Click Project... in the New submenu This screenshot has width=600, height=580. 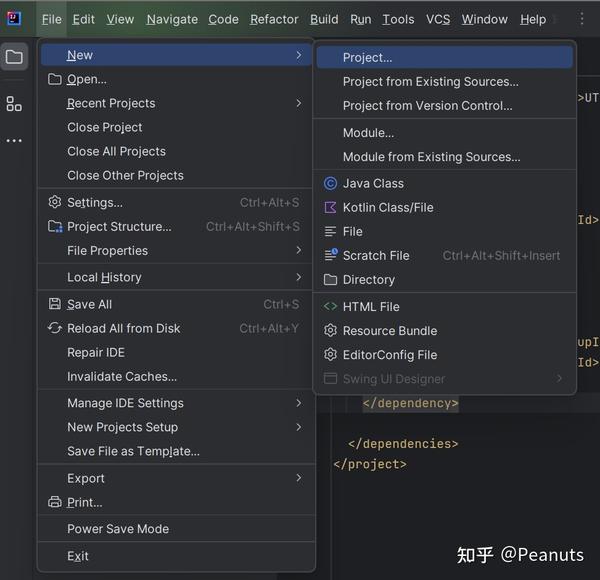pos(367,58)
